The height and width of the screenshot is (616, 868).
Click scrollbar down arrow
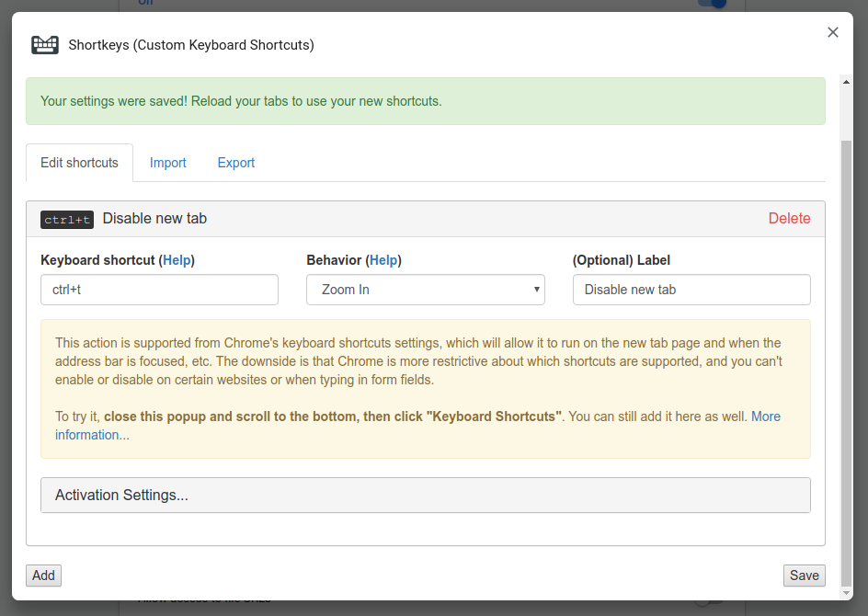pyautogui.click(x=846, y=593)
